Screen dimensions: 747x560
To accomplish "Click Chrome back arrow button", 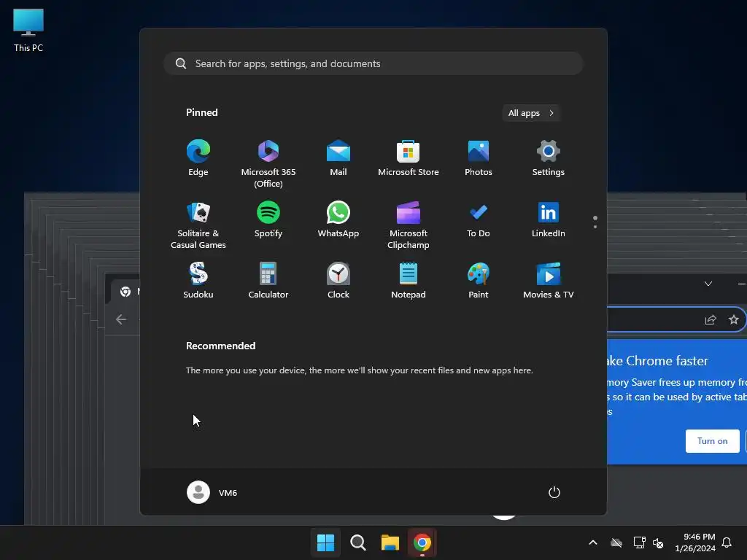I will [121, 319].
